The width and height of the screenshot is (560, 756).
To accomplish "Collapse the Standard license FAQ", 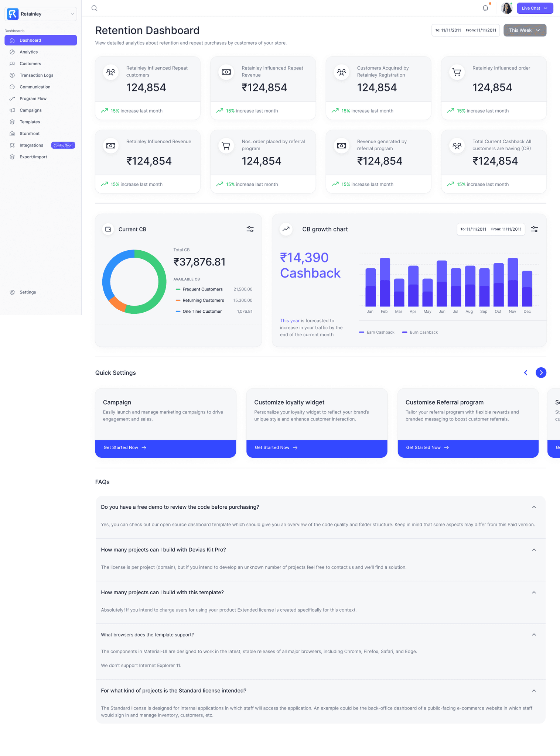I will point(534,691).
